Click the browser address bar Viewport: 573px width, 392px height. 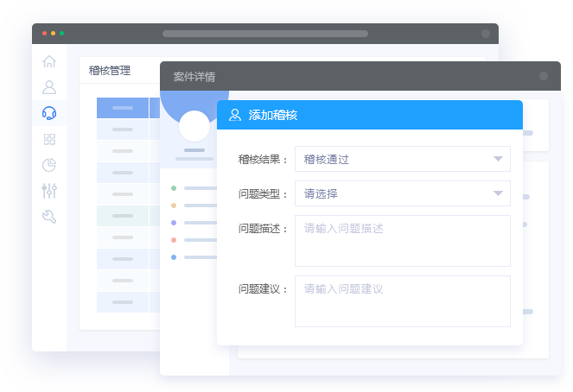click(265, 34)
